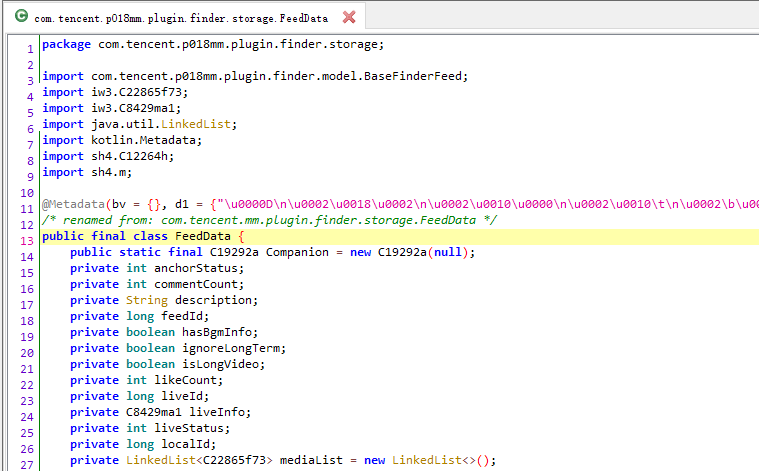This screenshot has width=759, height=471.
Task: Click the java.util.LinkedList import
Action: pyautogui.click(x=164, y=124)
